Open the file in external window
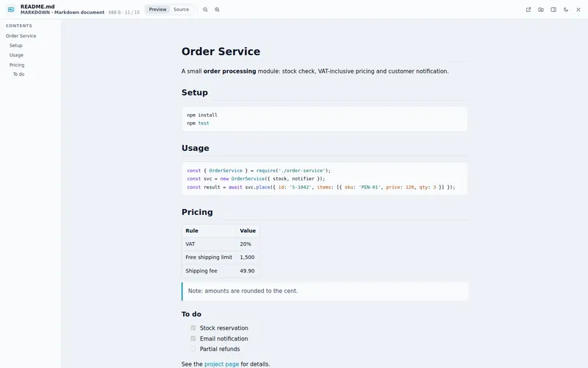 (528, 10)
